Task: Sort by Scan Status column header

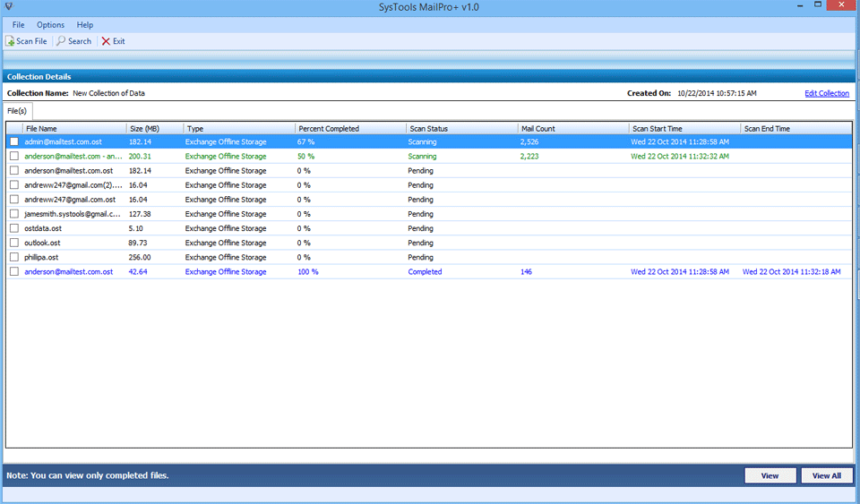Action: pos(462,128)
